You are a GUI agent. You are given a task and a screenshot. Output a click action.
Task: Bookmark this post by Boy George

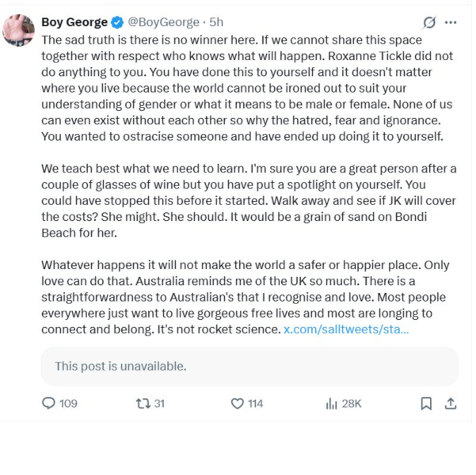[426, 404]
